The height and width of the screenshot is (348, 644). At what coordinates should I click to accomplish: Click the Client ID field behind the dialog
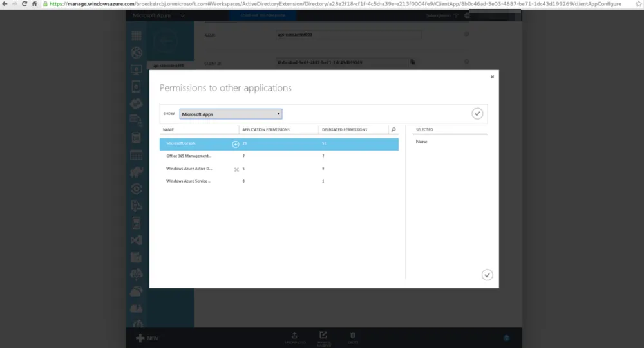pos(342,63)
